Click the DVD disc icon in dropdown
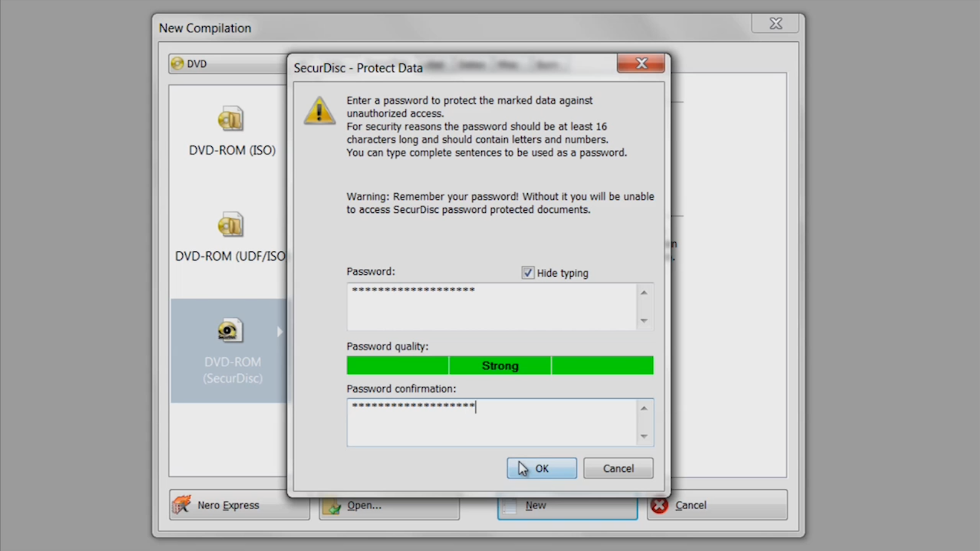The height and width of the screenshot is (551, 980). 177,63
